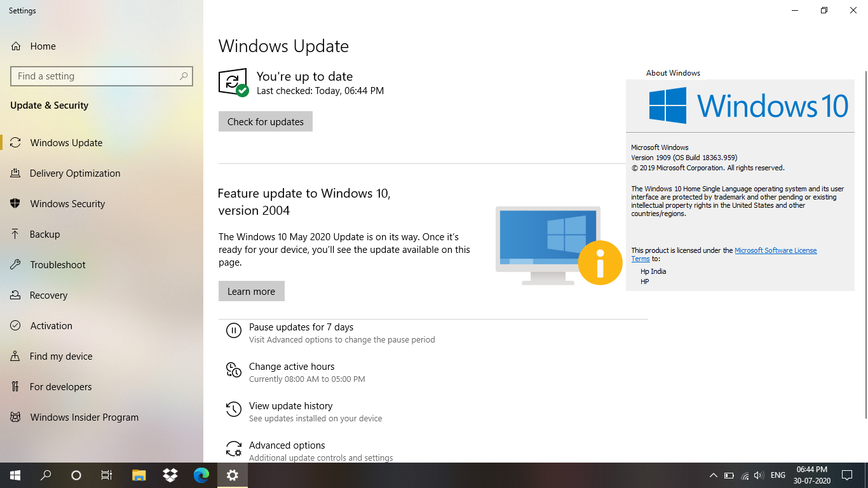Open the Backup settings page
Image resolution: width=868 pixels, height=488 pixels.
102,234
